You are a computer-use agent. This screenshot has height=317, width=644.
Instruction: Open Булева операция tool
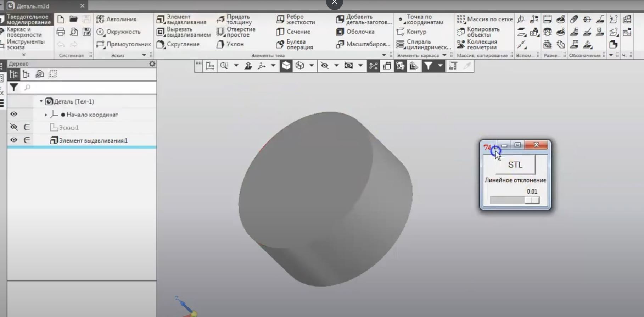coord(295,44)
